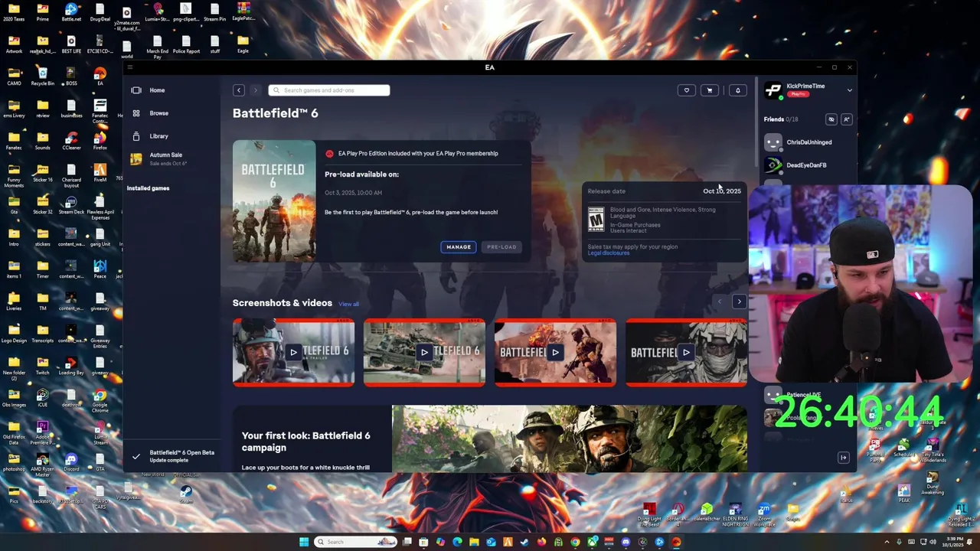Select the FiveM desktop shortcut
Viewport: 980px width, 551px height.
click(100, 173)
